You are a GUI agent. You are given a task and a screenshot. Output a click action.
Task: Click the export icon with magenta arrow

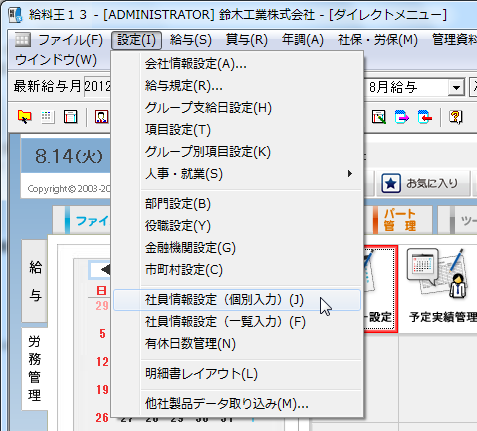pos(401,117)
